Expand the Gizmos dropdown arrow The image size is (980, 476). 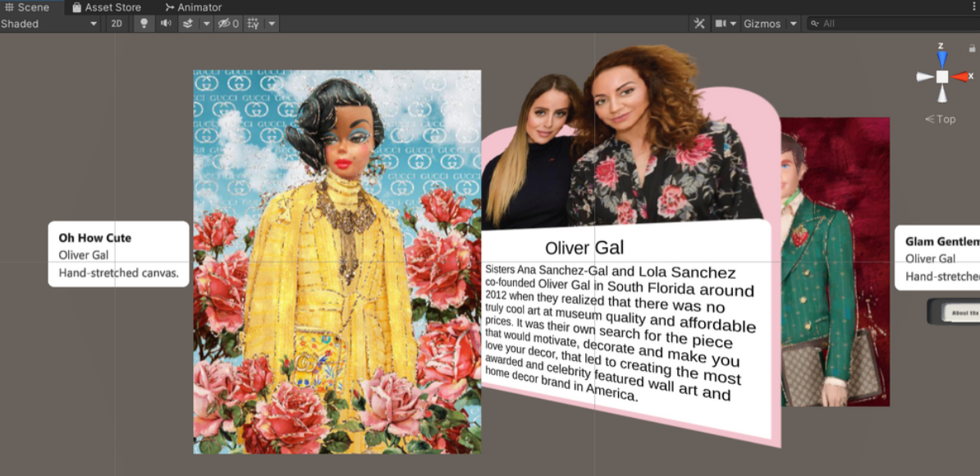(793, 24)
